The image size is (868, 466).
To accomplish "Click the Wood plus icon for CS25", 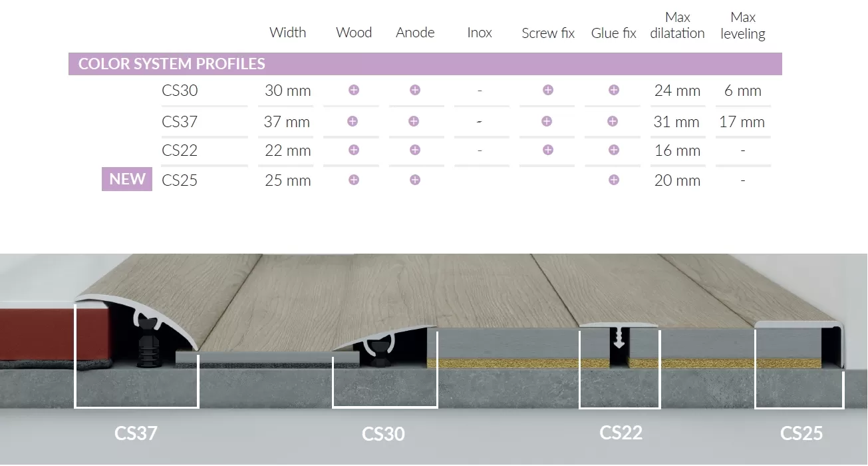I will [354, 180].
